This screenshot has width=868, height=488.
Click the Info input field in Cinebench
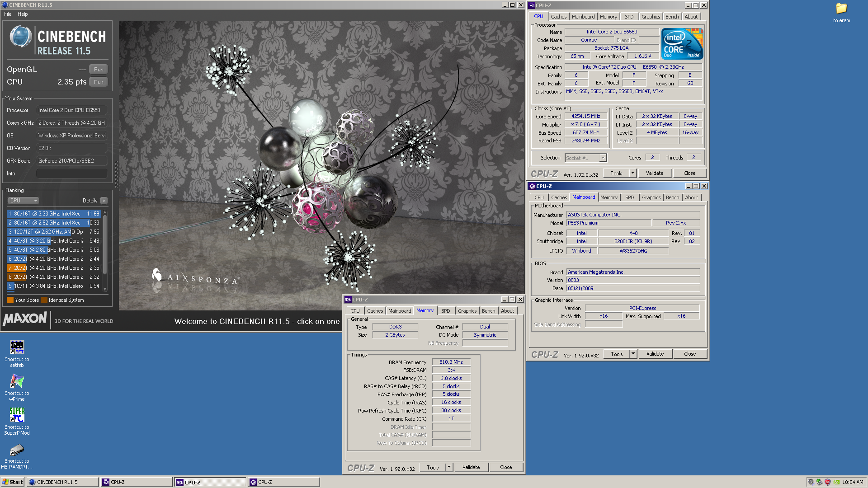point(71,174)
